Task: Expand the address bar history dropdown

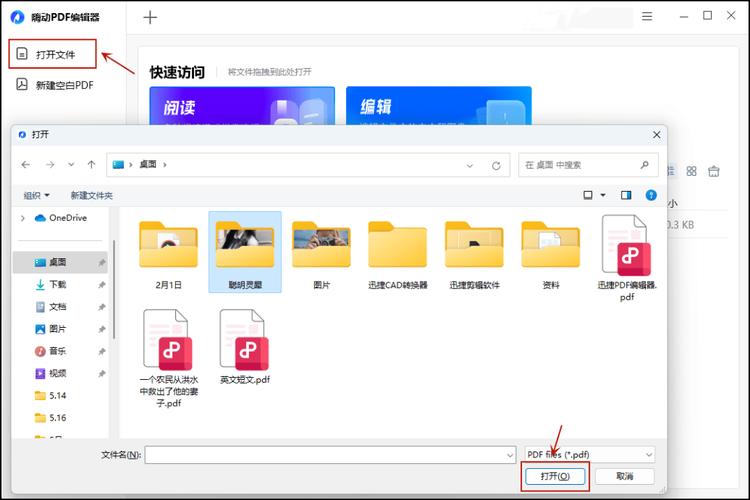Action: tap(470, 166)
